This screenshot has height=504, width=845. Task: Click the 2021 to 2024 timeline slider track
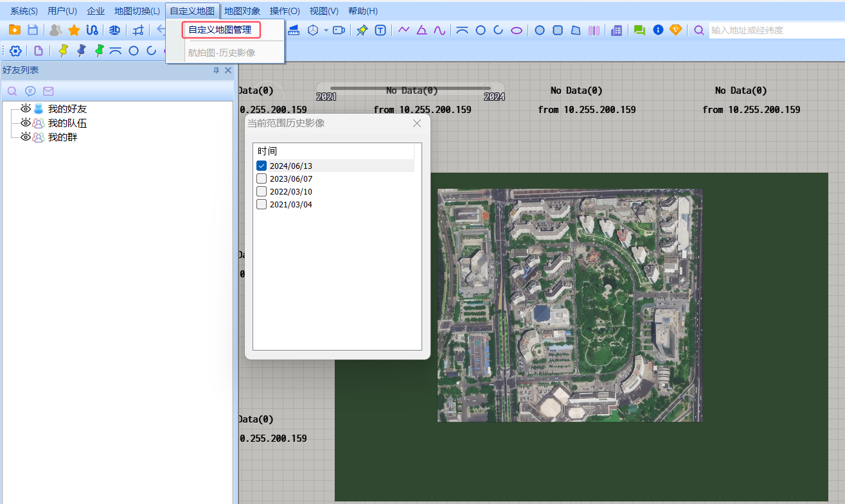(411, 88)
